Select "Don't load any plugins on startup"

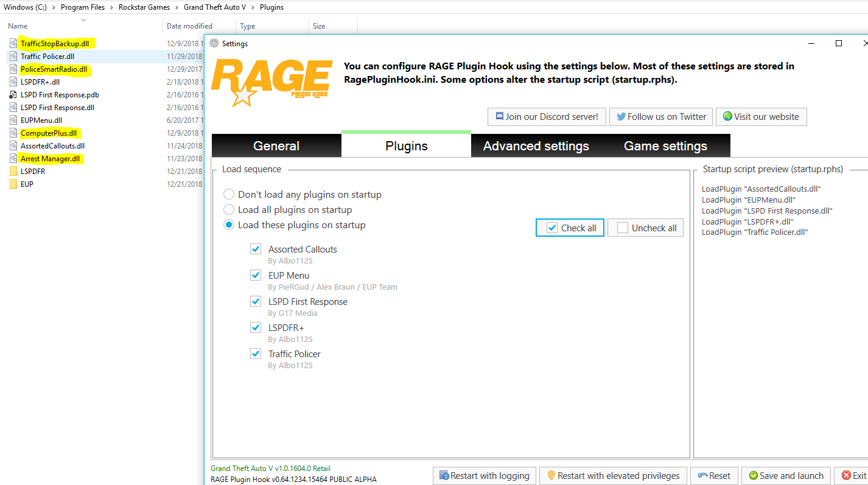pyautogui.click(x=229, y=195)
